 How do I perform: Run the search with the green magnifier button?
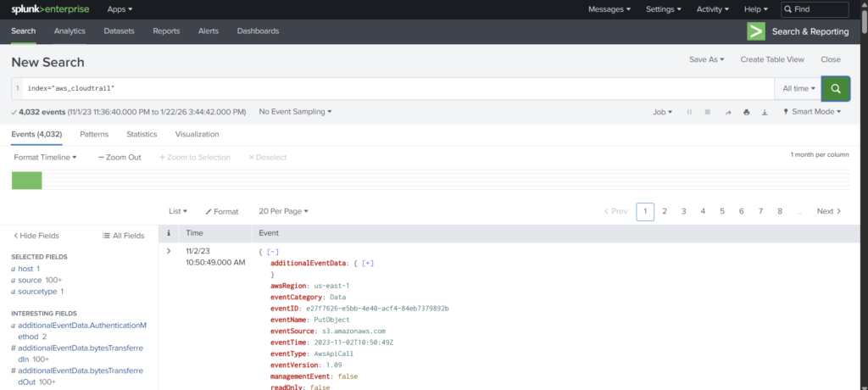click(836, 88)
